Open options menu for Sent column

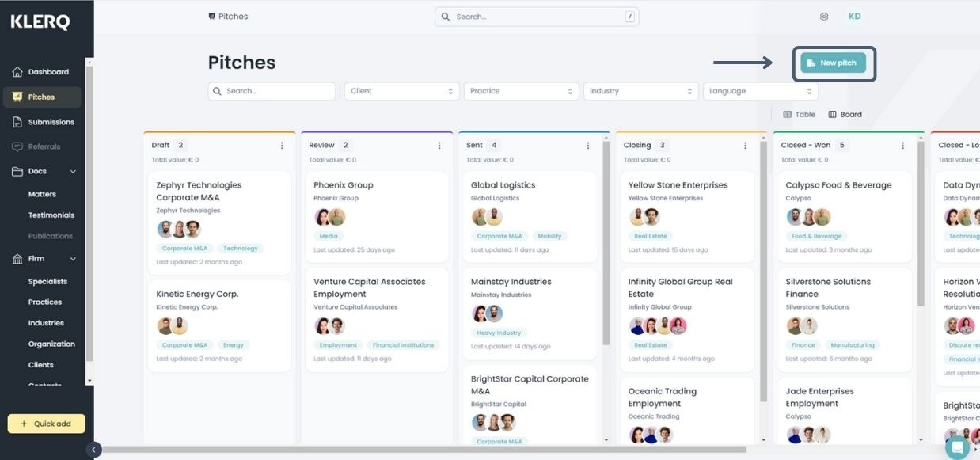[x=588, y=146]
